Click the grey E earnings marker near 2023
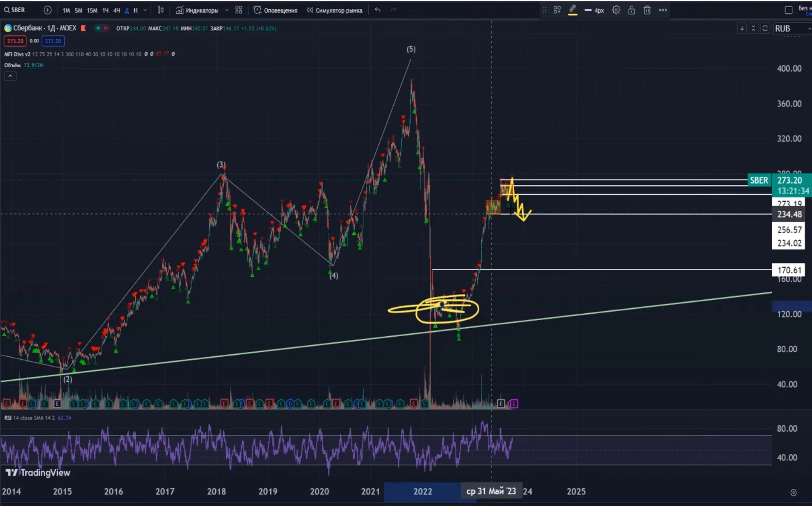 (501, 403)
